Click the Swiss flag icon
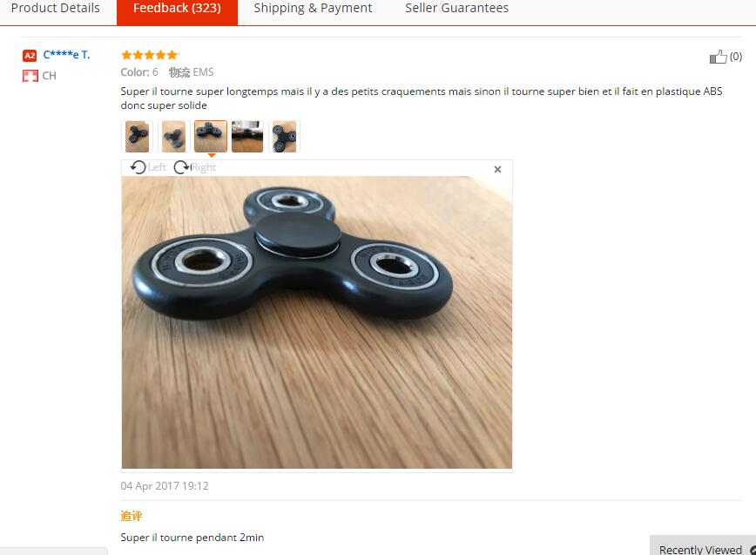756x555 pixels. click(x=30, y=76)
